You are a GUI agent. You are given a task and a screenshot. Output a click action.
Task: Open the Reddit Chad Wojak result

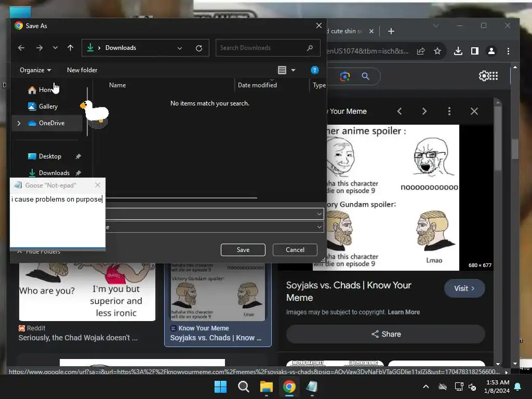[78, 338]
